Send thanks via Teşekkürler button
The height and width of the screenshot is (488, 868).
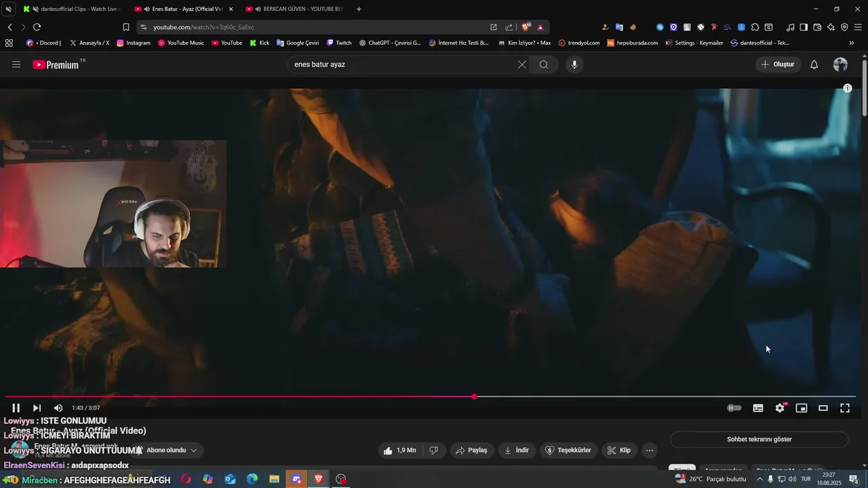click(x=569, y=450)
